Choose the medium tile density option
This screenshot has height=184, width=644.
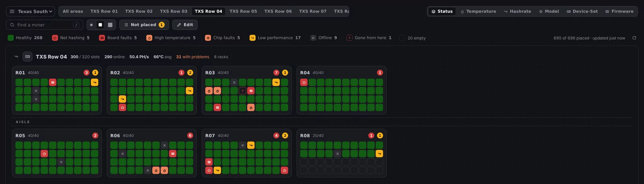[x=100, y=25]
